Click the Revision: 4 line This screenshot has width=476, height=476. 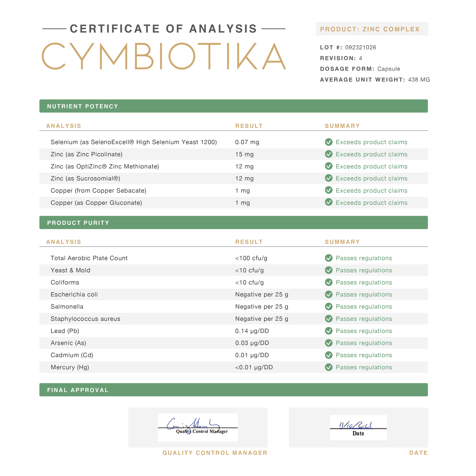pos(341,58)
